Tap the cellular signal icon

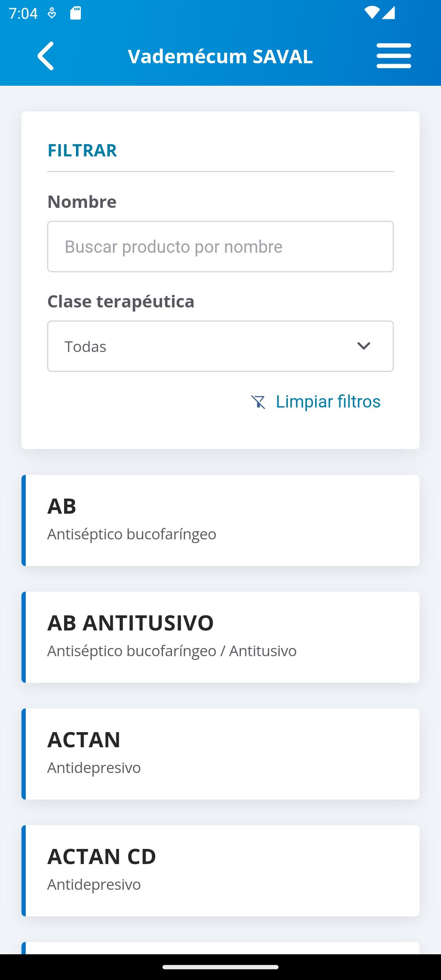[x=388, y=13]
